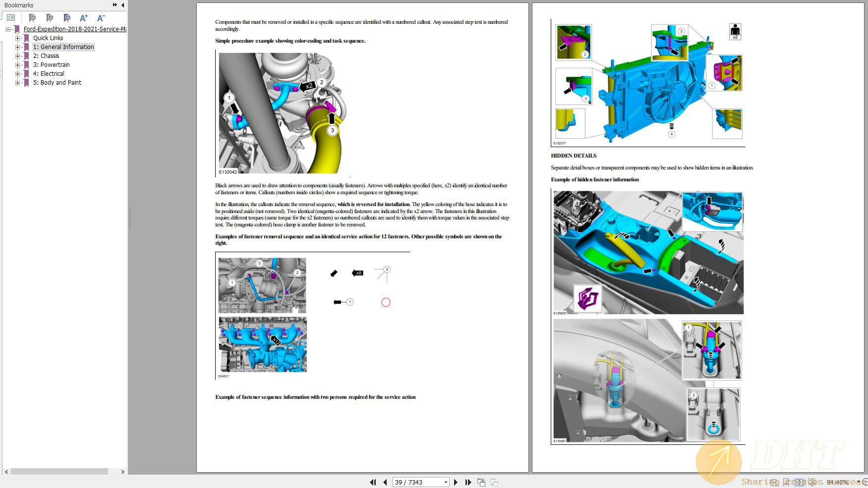This screenshot has height=488, width=868.
Task: Expand the Quick Links bookmark
Action: [17, 38]
